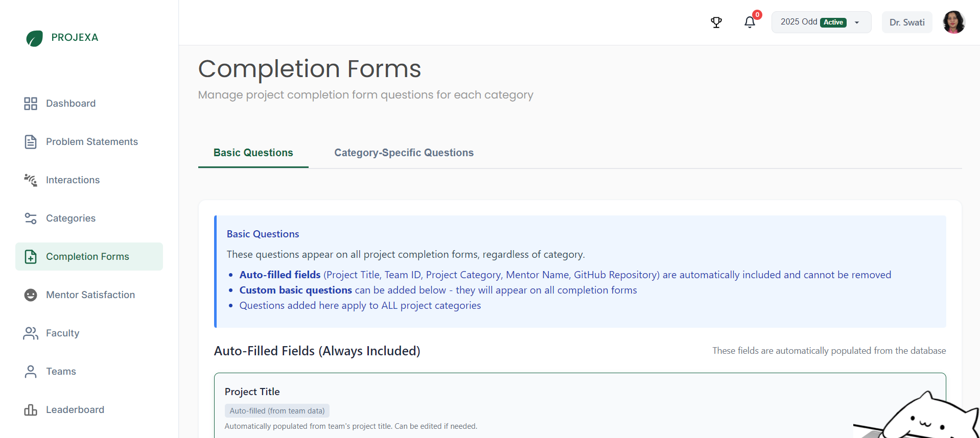The height and width of the screenshot is (438, 980).
Task: Click the Teams person icon
Action: click(x=31, y=372)
